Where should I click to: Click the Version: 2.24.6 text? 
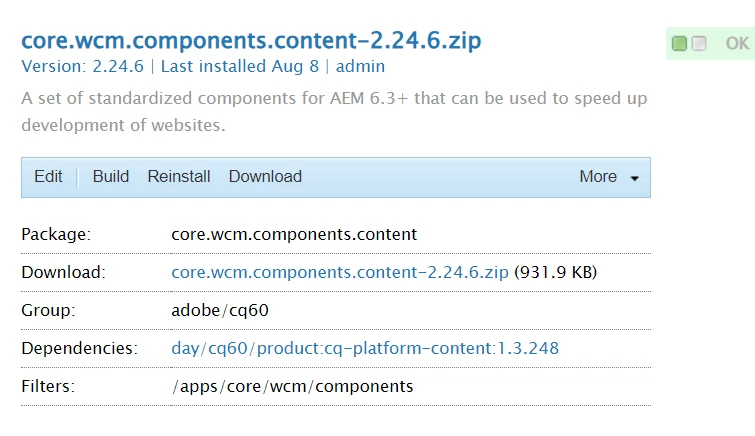(x=83, y=67)
